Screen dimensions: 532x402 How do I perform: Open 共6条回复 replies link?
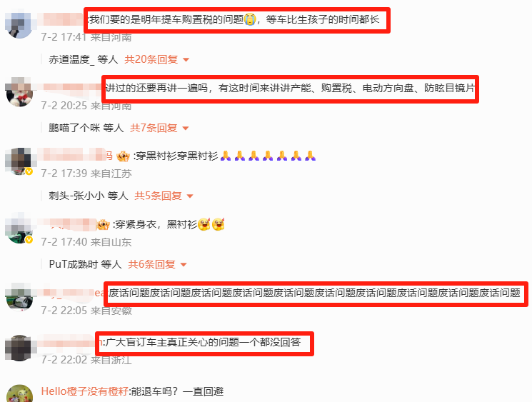(x=151, y=265)
